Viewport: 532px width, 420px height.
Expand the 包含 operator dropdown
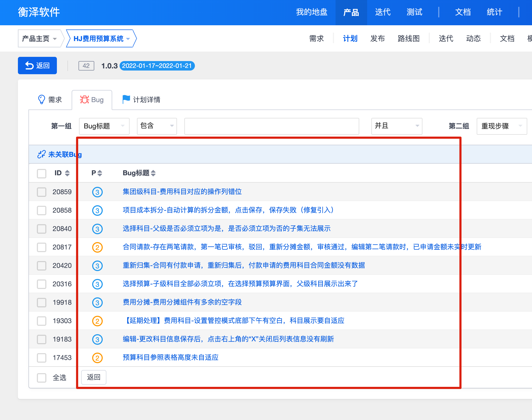pyautogui.click(x=157, y=126)
